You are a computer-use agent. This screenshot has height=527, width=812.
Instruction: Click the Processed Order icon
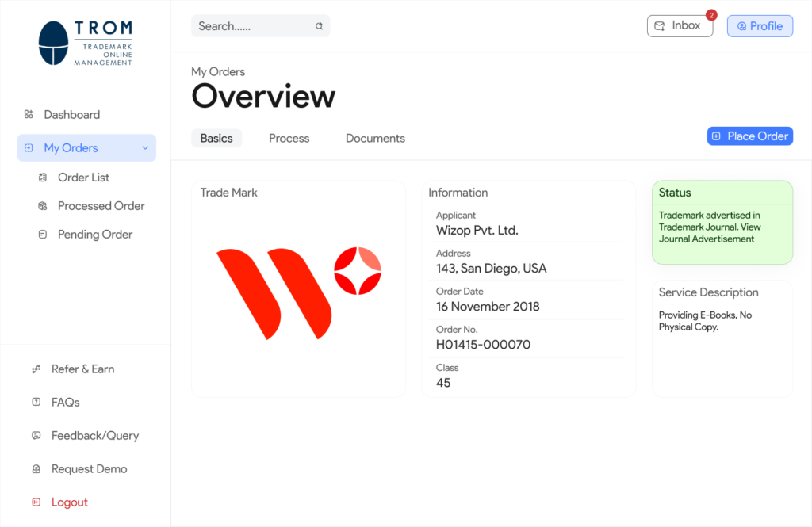[43, 206]
